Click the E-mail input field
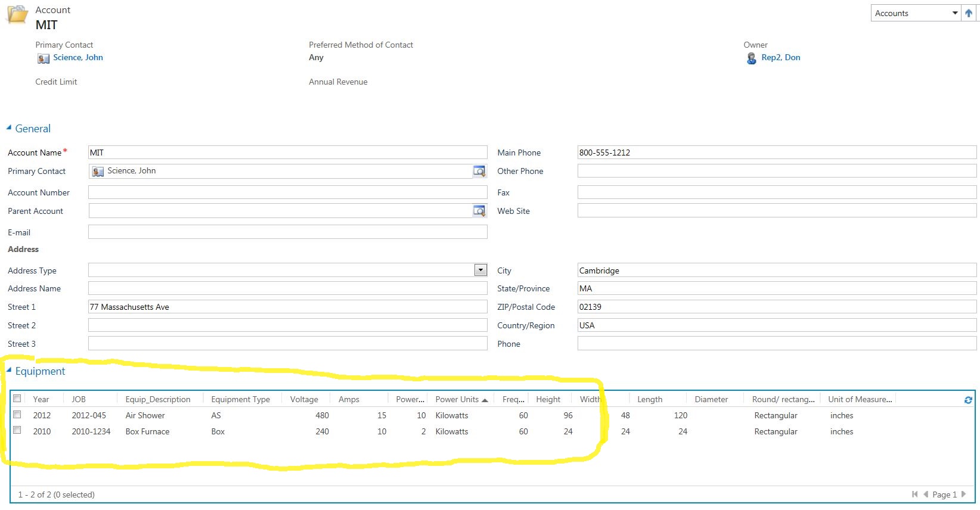 coord(287,232)
